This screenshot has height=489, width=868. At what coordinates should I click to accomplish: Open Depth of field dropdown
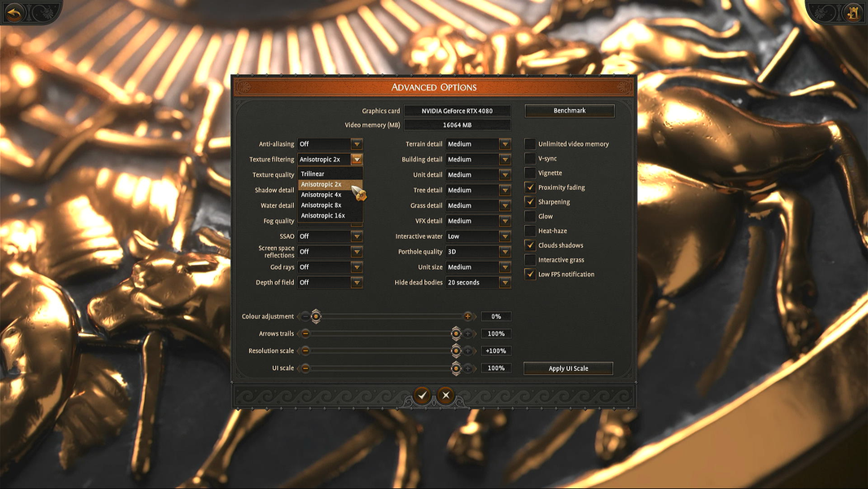(330, 283)
